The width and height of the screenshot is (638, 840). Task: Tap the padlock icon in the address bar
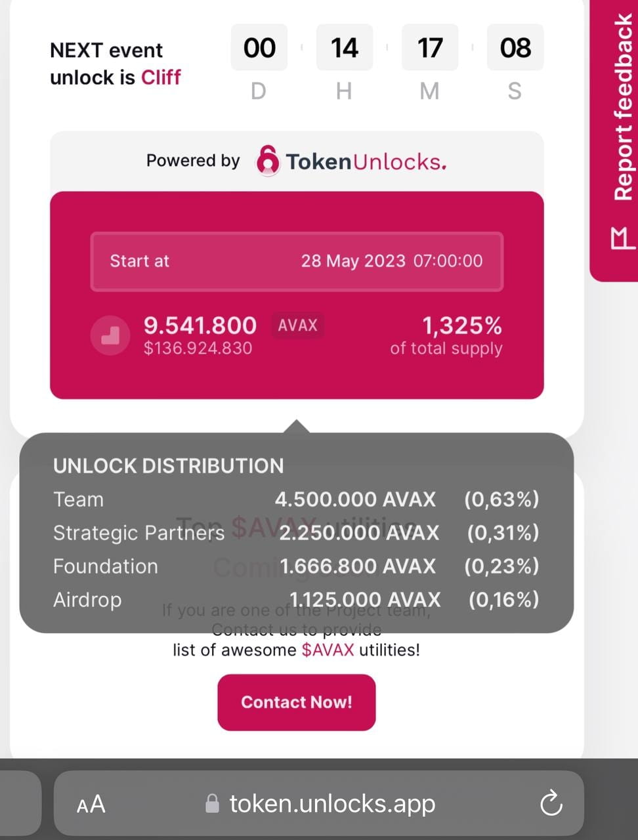point(212,803)
